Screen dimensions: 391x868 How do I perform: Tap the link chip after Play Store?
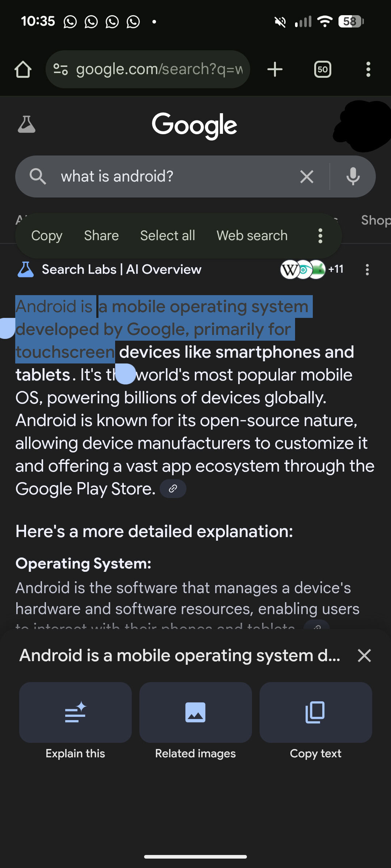[173, 489]
